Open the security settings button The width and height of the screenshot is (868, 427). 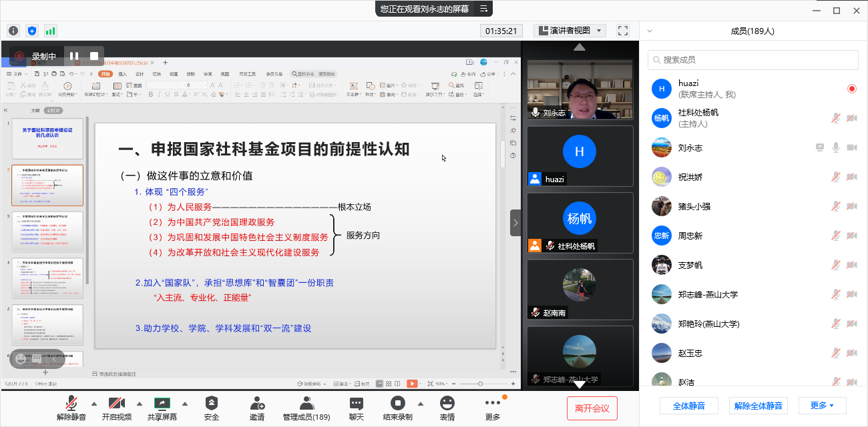[212, 408]
